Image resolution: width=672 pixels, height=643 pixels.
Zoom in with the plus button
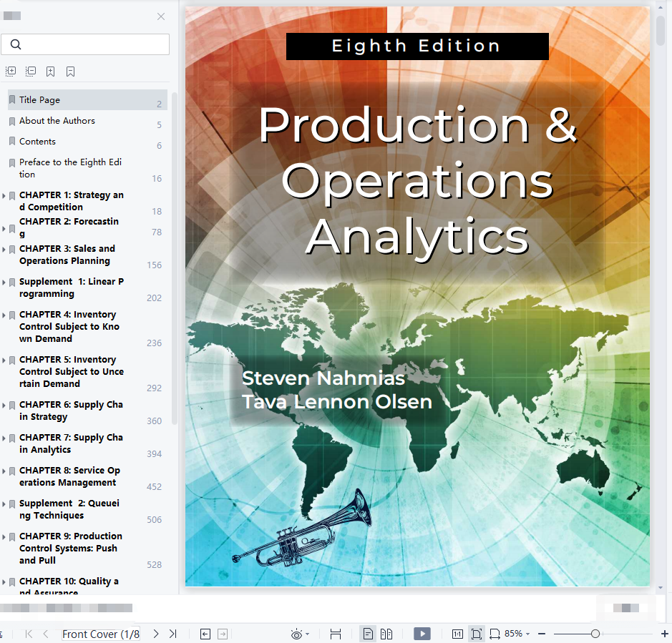coord(665,634)
